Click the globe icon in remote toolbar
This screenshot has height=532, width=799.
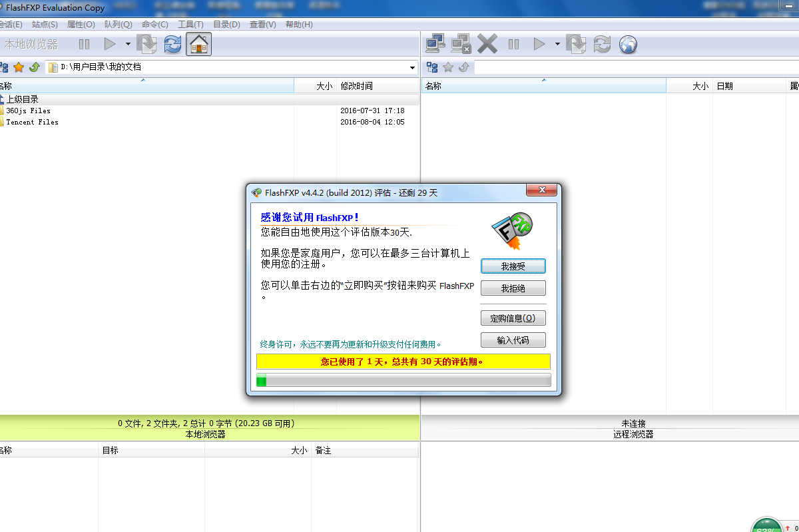[628, 45]
